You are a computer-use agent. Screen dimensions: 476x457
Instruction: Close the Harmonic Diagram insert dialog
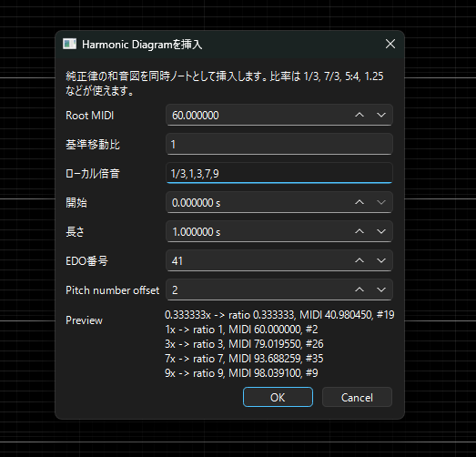[390, 44]
